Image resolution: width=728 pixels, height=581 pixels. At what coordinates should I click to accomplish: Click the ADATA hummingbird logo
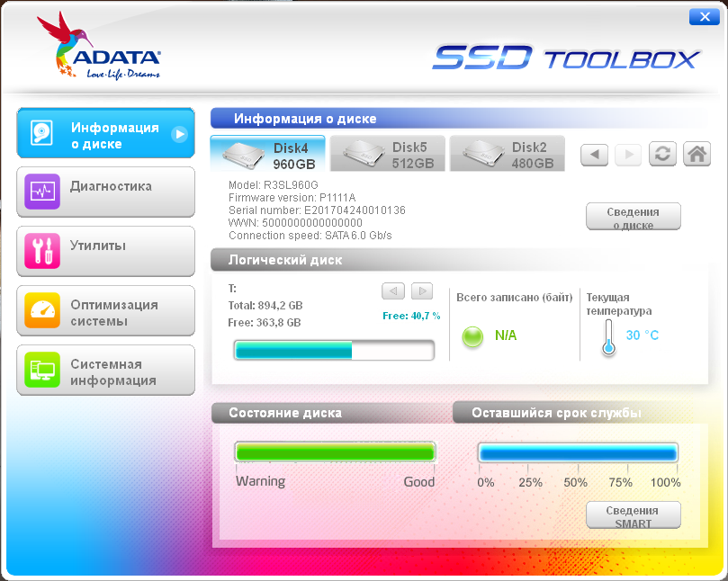click(99, 47)
